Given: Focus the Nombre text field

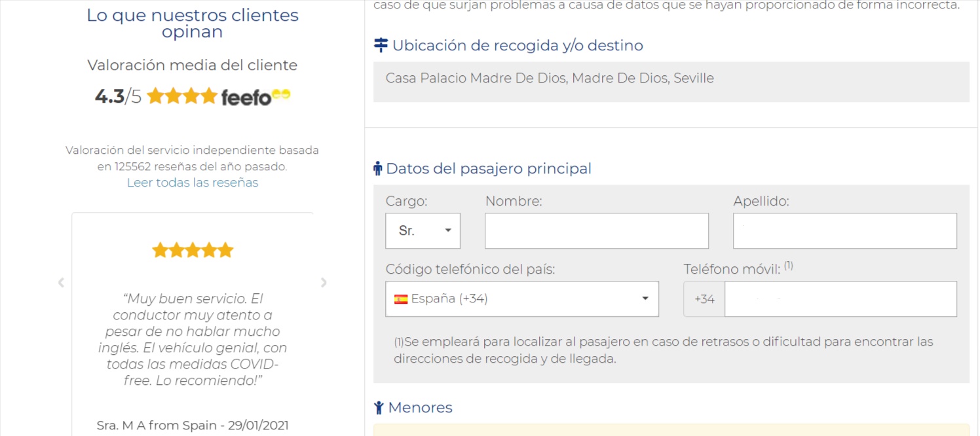Looking at the screenshot, I should [x=597, y=231].
